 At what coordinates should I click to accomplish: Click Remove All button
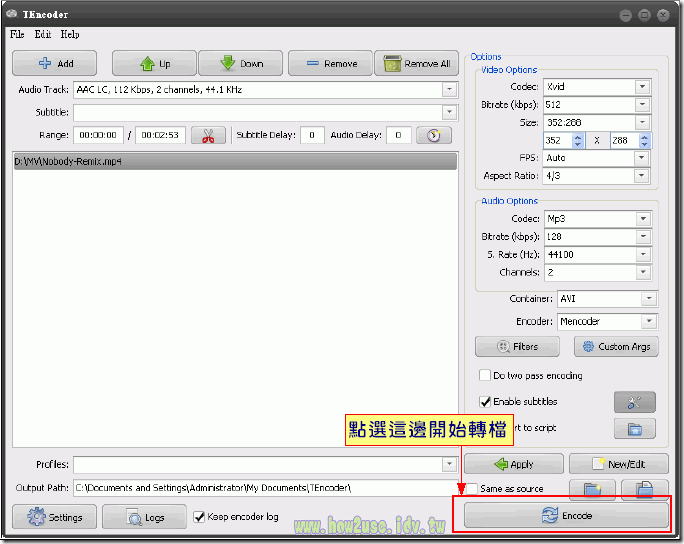pos(416,64)
